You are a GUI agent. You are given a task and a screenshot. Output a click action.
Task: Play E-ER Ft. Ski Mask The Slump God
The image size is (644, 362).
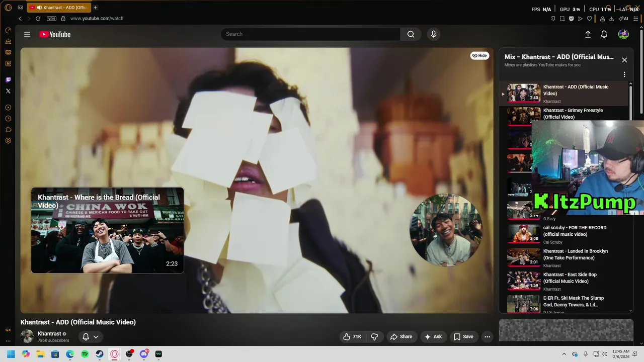563,304
